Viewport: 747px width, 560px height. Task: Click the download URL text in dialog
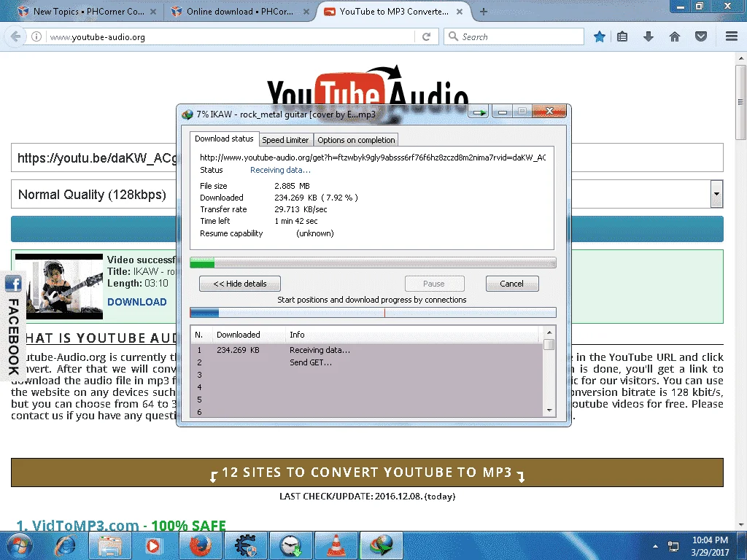click(x=373, y=157)
